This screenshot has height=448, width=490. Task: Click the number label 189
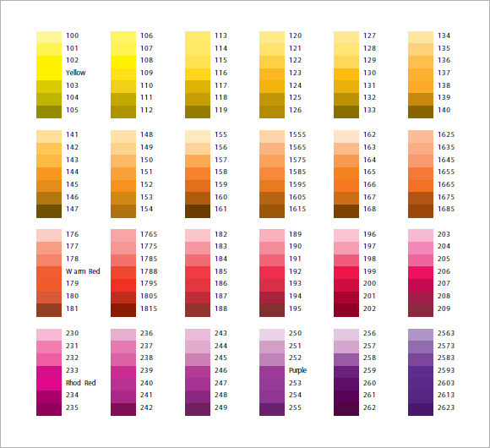[x=296, y=234]
